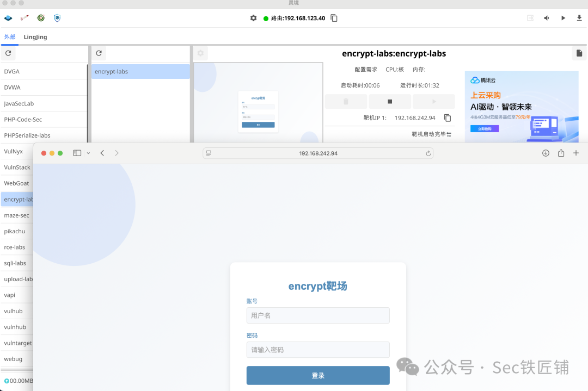The height and width of the screenshot is (391, 588).
Task: Select the shield security icon in the top toolbar
Action: pos(57,17)
